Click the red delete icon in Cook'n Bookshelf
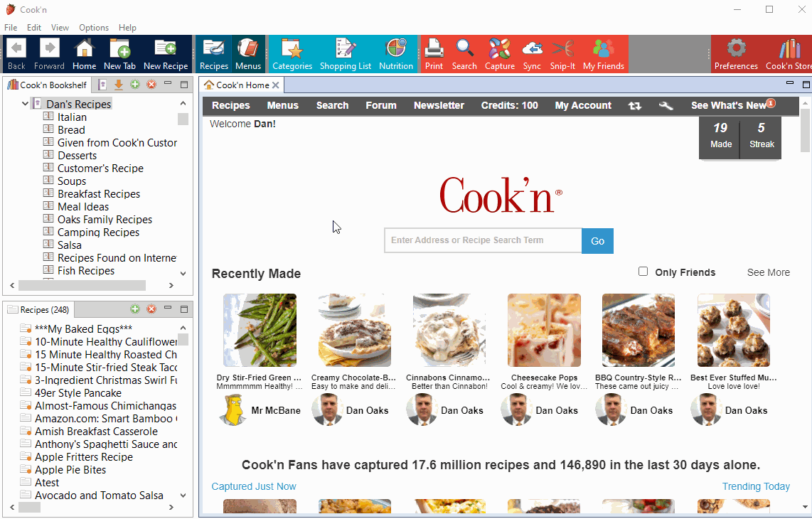Screen dimensions: 812x519 [x=151, y=85]
